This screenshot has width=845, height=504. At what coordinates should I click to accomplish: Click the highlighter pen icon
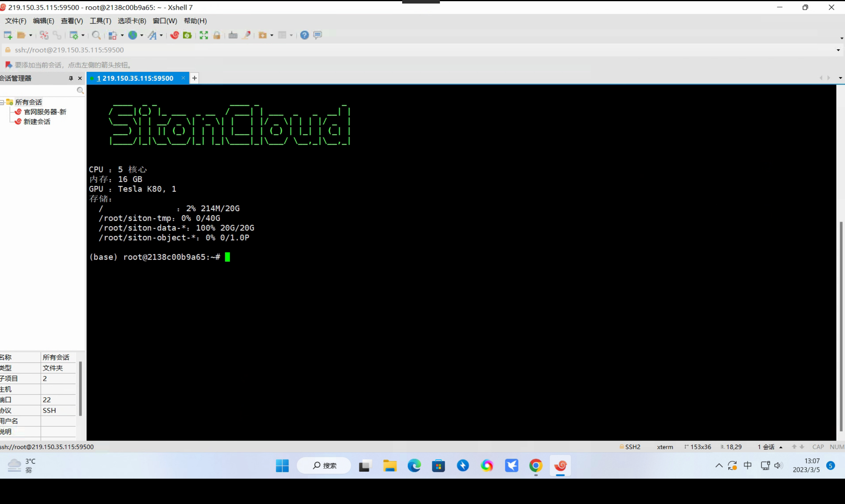246,35
